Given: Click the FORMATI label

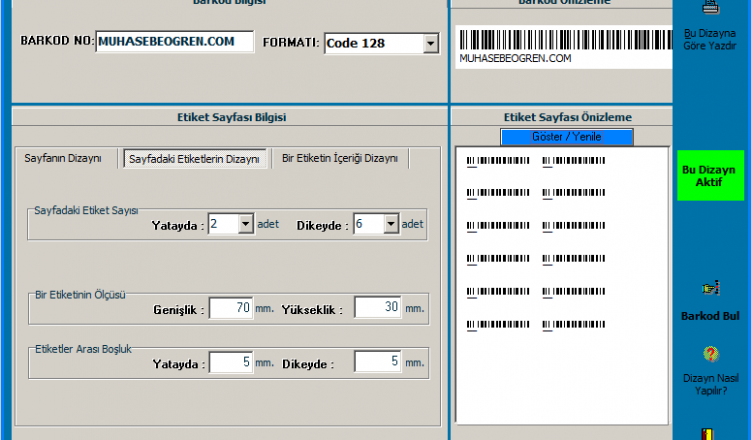Looking at the screenshot, I should pyautogui.click(x=291, y=43).
